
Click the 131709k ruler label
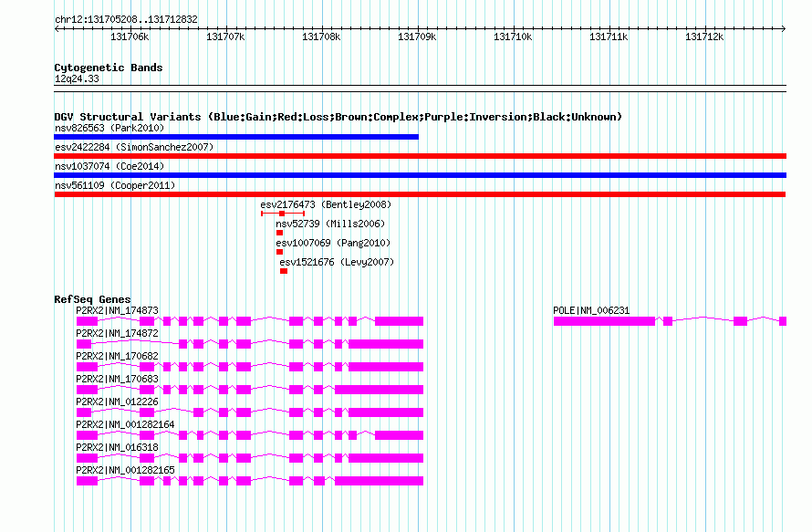coord(417,37)
